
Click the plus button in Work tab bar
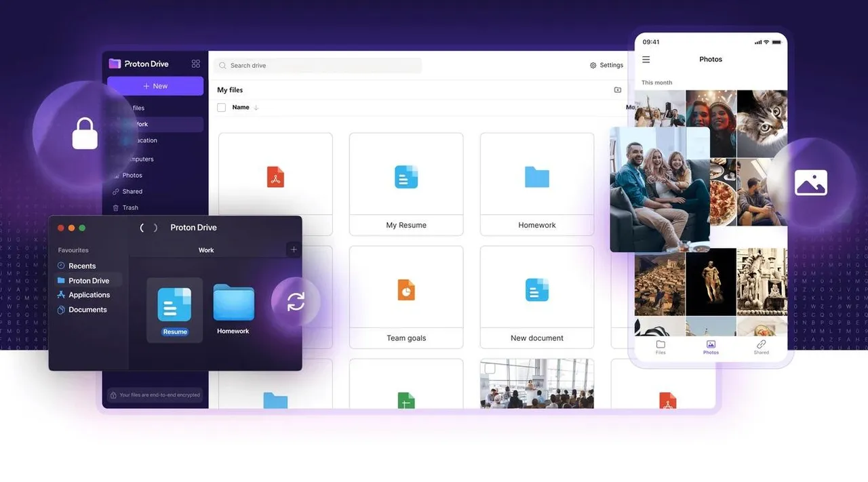point(294,249)
